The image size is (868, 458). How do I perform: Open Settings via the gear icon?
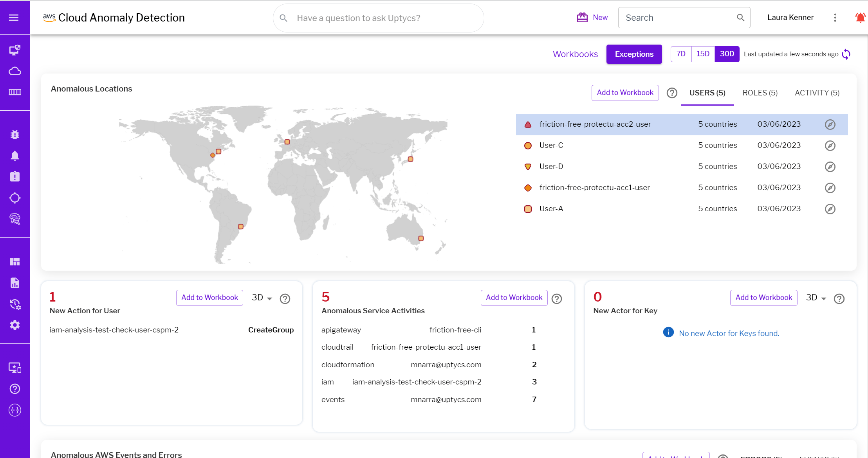click(x=15, y=325)
